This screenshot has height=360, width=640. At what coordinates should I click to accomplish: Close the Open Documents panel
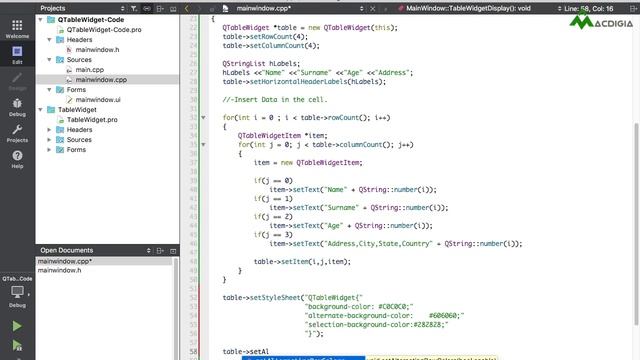[173, 251]
